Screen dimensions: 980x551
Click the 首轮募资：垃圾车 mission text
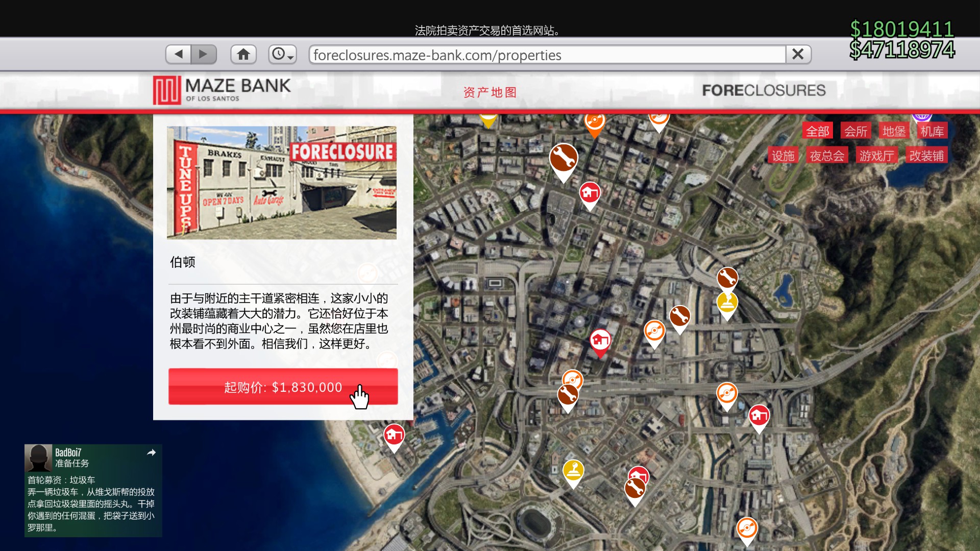[x=61, y=480]
